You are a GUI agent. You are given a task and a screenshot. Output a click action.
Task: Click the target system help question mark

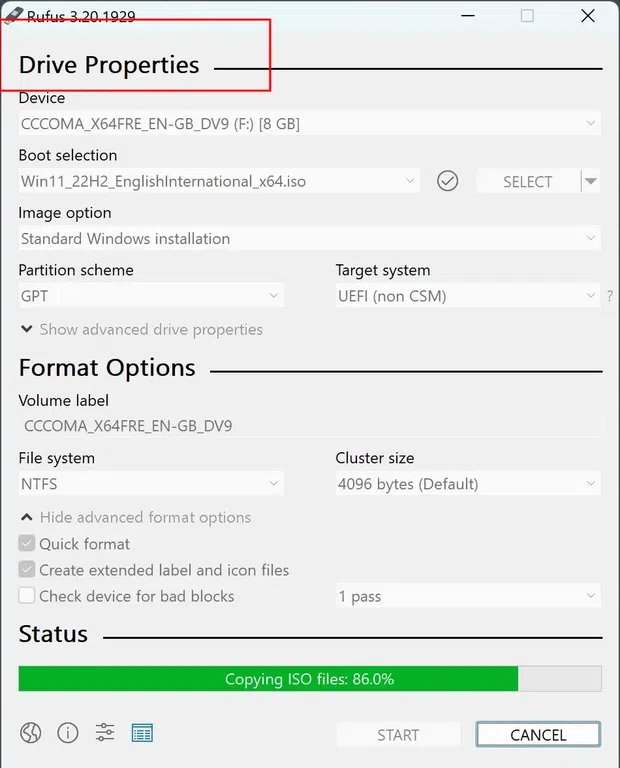pos(610,296)
